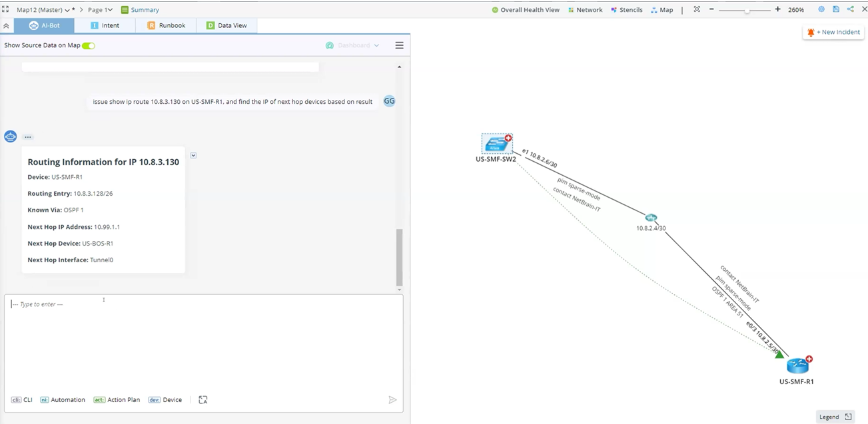Open the hamburger menu in AI-Bot panel

[399, 45]
